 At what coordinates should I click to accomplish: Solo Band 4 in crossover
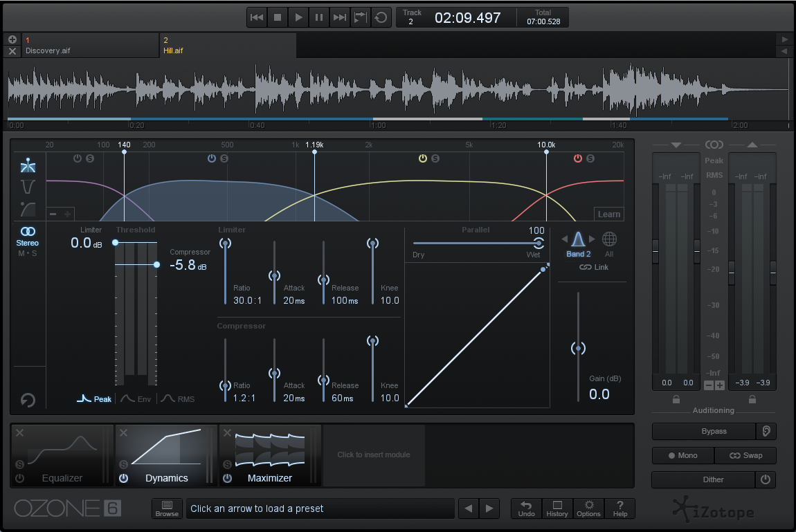[590, 158]
